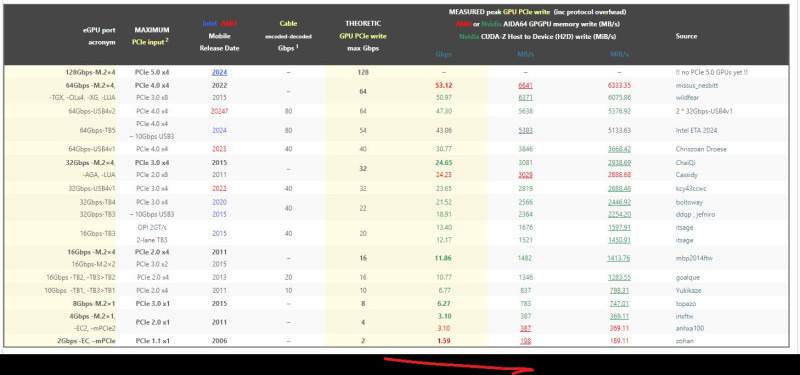Open the 2446.92 MiB/s result link
Viewport: 800px width, 375px height.
pos(619,203)
